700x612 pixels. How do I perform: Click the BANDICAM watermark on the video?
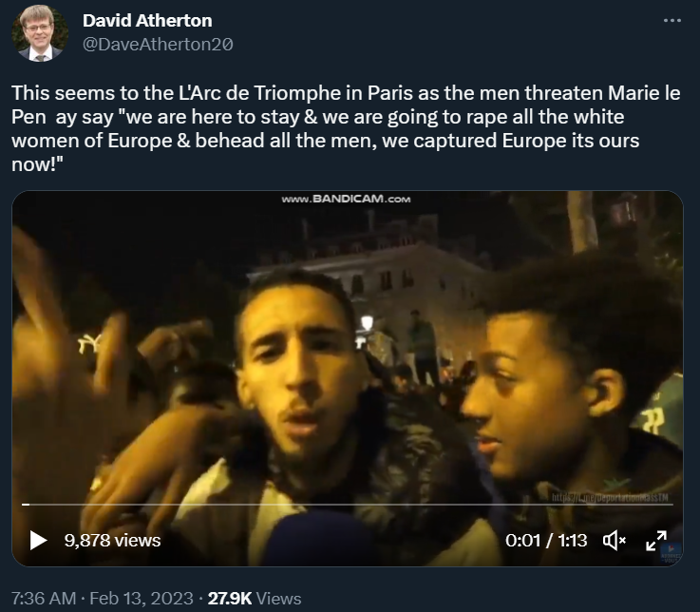pyautogui.click(x=346, y=200)
